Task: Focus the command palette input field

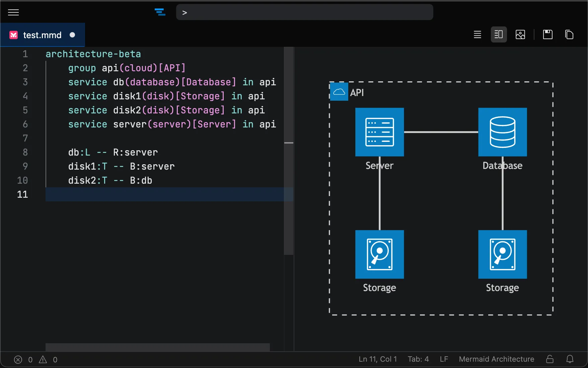Action: click(304, 12)
